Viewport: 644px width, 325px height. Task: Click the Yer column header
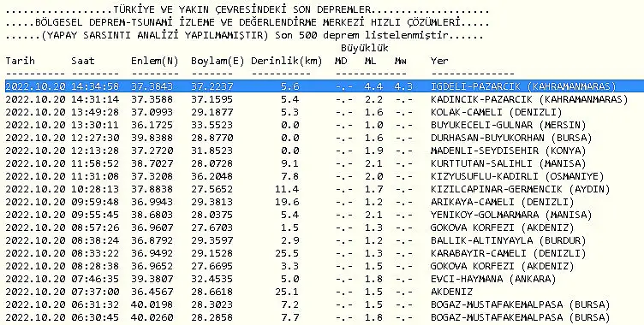pos(439,61)
